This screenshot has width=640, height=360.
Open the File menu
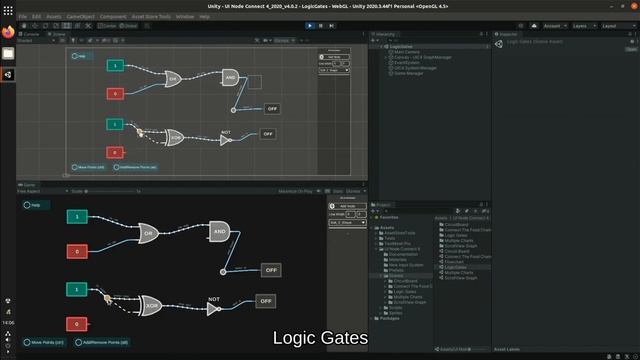23,17
